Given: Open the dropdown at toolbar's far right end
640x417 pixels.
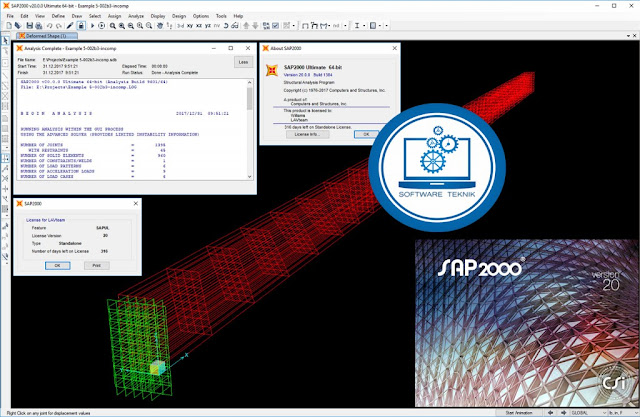Looking at the screenshot, I should point(386,26).
